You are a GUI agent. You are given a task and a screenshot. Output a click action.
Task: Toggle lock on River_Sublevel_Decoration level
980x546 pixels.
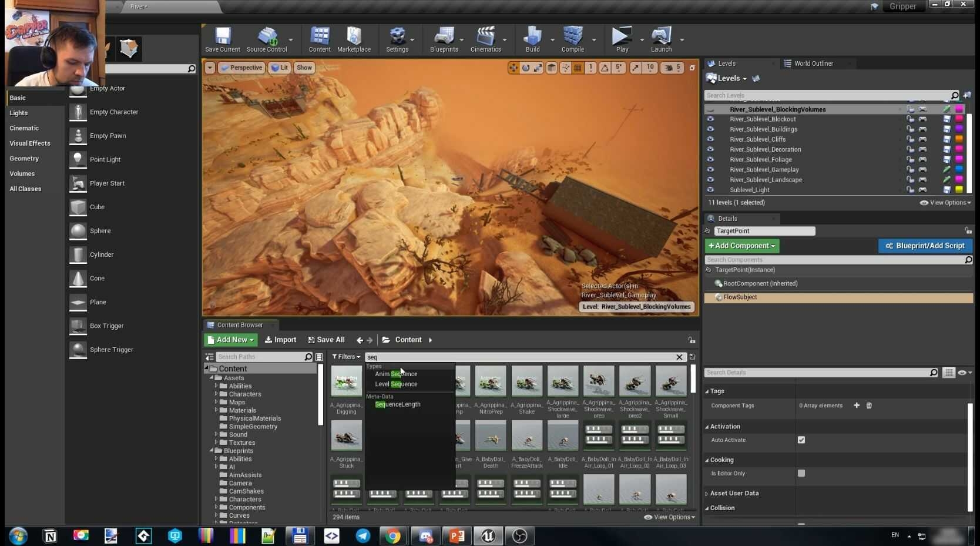[x=910, y=149]
